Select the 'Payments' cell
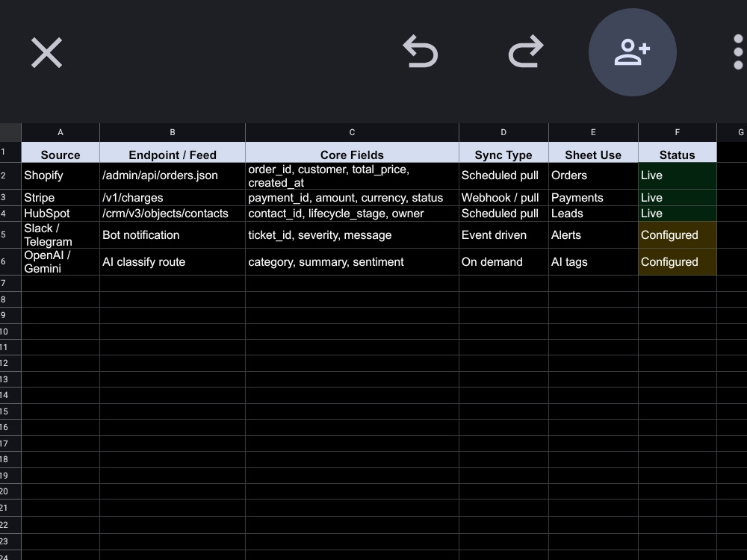The image size is (747, 560). click(x=593, y=198)
